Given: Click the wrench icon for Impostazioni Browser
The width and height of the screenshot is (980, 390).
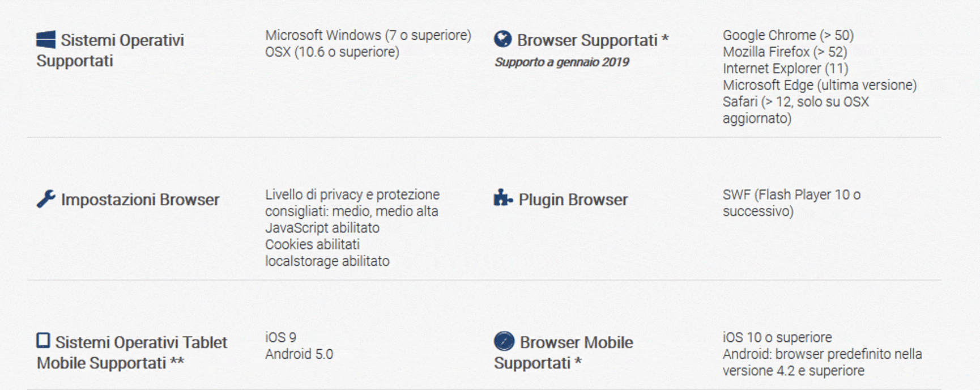Looking at the screenshot, I should (46, 199).
